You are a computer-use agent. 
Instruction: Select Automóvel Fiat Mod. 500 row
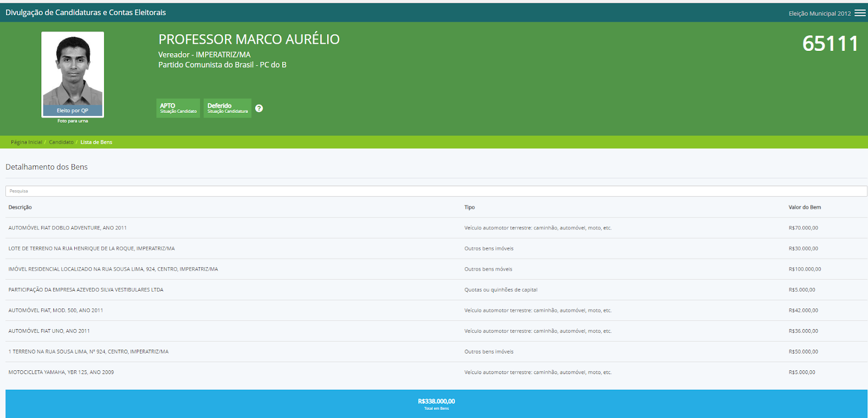coord(436,310)
